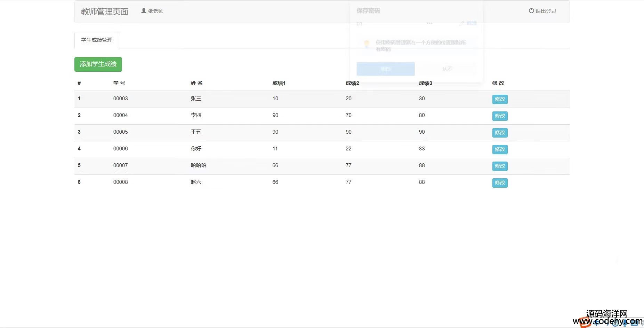Edit the scores of 李四

500,116
